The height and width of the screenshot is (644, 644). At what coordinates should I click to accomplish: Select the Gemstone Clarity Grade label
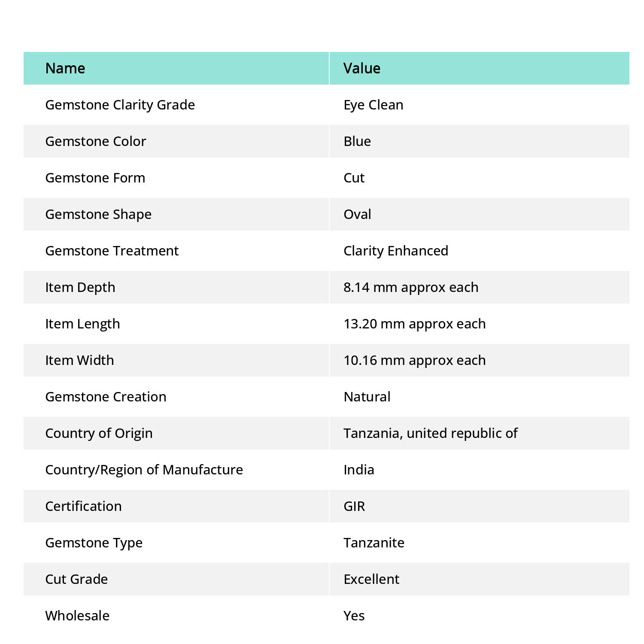120,105
